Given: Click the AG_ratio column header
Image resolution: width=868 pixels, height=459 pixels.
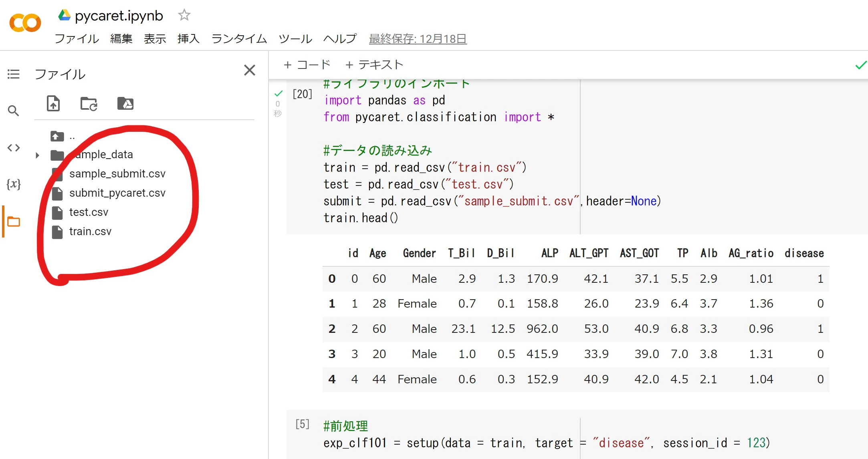Looking at the screenshot, I should point(751,253).
